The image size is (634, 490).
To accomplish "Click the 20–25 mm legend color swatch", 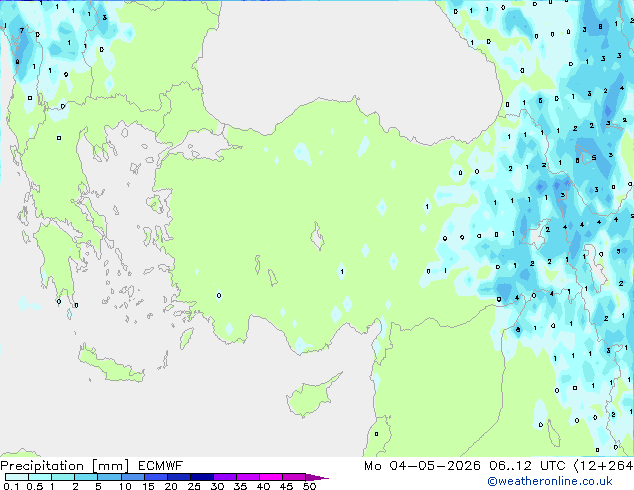I will [178, 477].
